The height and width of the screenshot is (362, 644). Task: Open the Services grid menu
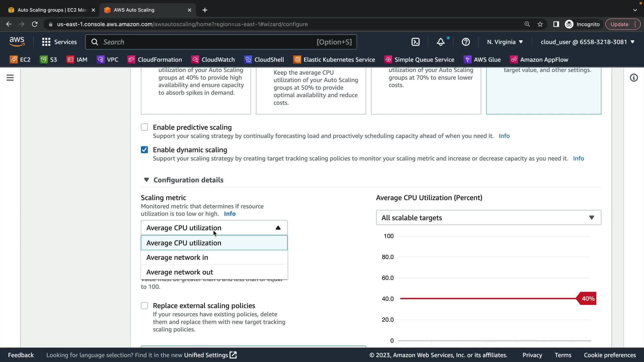pos(59,42)
